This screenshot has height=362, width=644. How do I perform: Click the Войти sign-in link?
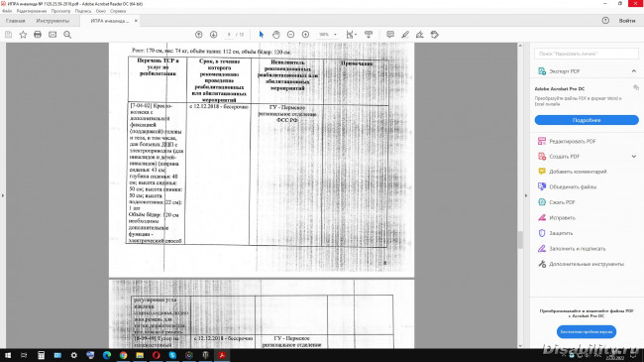(x=627, y=21)
